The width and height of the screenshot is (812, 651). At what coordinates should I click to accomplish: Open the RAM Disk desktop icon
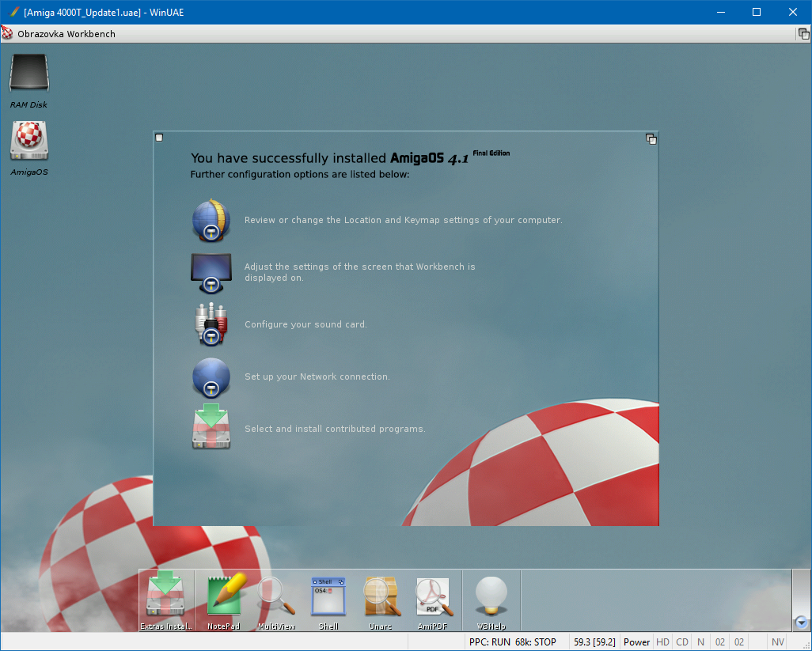pyautogui.click(x=29, y=74)
